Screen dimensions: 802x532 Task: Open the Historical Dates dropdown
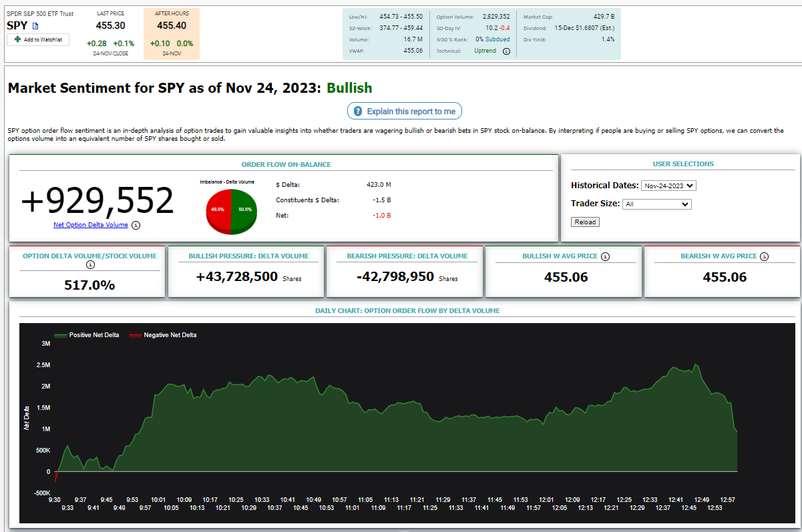pyautogui.click(x=668, y=186)
